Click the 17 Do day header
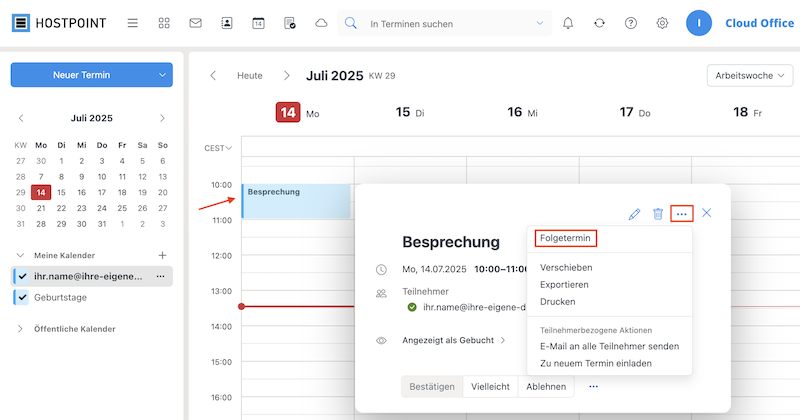The width and height of the screenshot is (800, 420). 635,112
